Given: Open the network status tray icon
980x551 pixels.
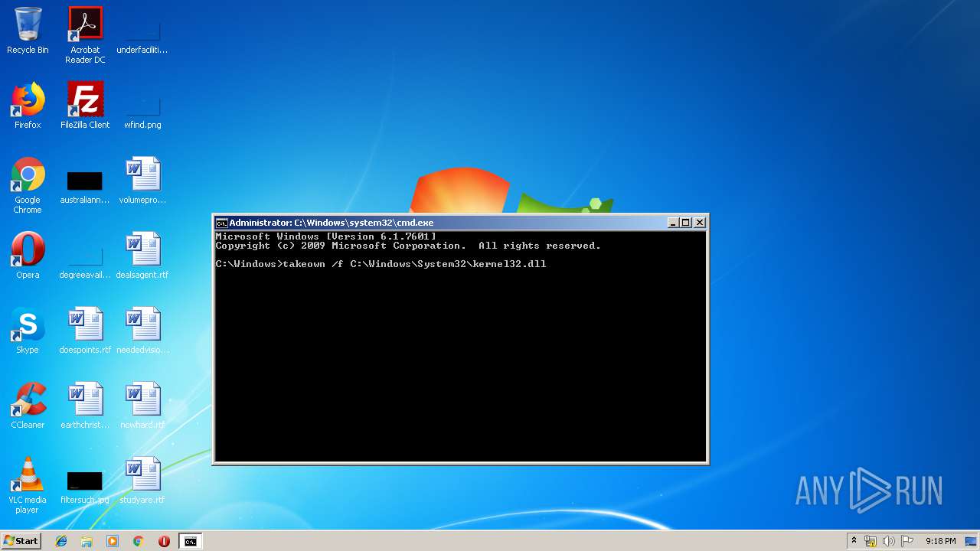Looking at the screenshot, I should click(871, 541).
